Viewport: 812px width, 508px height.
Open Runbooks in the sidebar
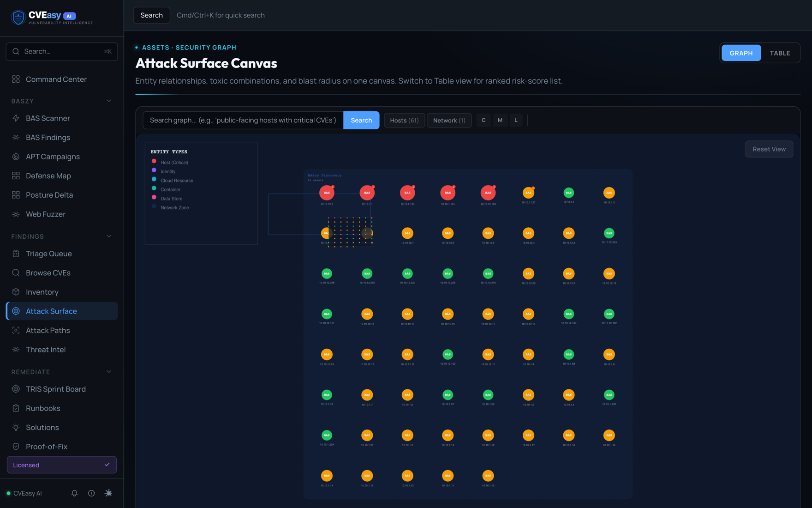click(61, 408)
